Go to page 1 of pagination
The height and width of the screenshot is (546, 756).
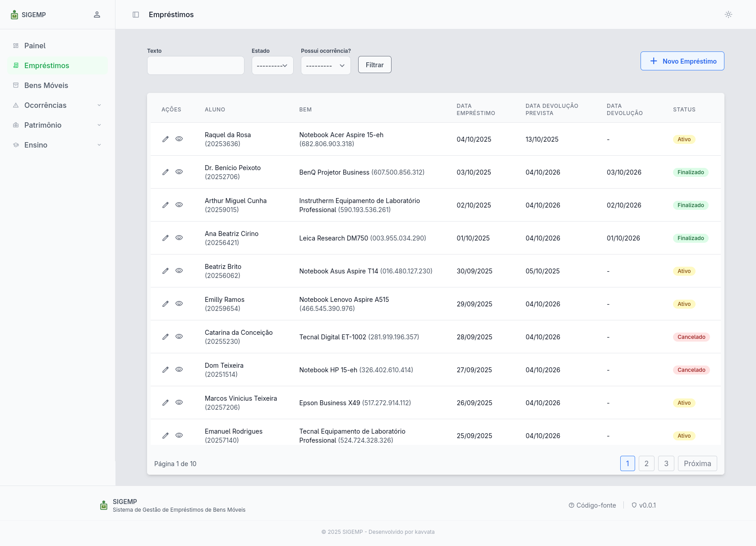pos(627,463)
